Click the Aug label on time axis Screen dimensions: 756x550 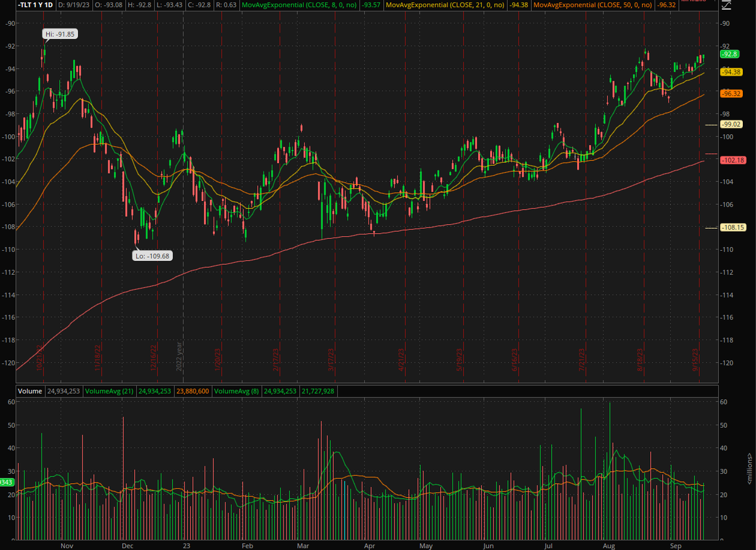coord(609,545)
